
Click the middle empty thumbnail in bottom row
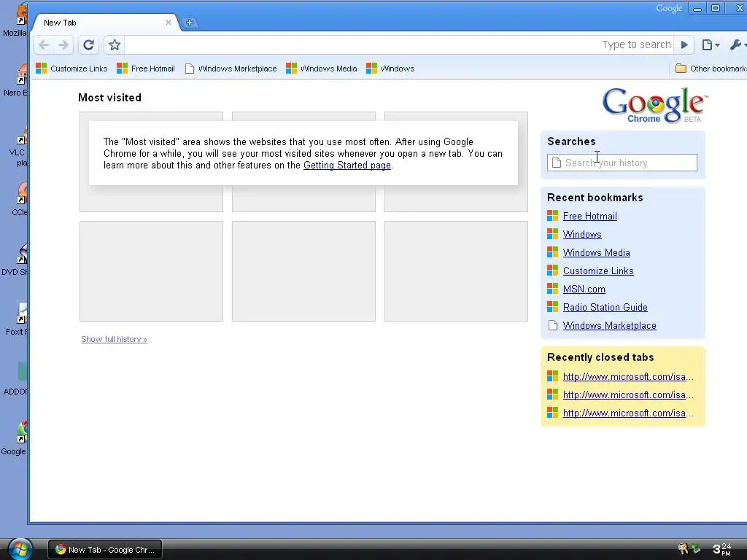[x=303, y=271]
